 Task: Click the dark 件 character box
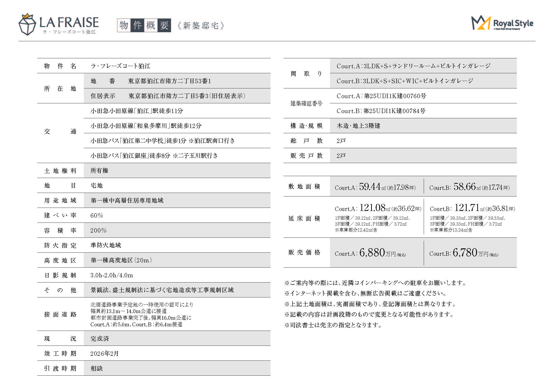click(x=137, y=25)
